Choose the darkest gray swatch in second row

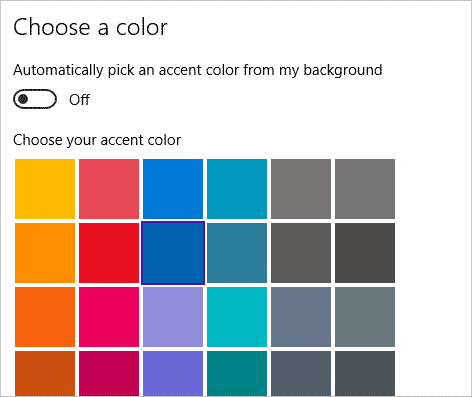click(365, 253)
